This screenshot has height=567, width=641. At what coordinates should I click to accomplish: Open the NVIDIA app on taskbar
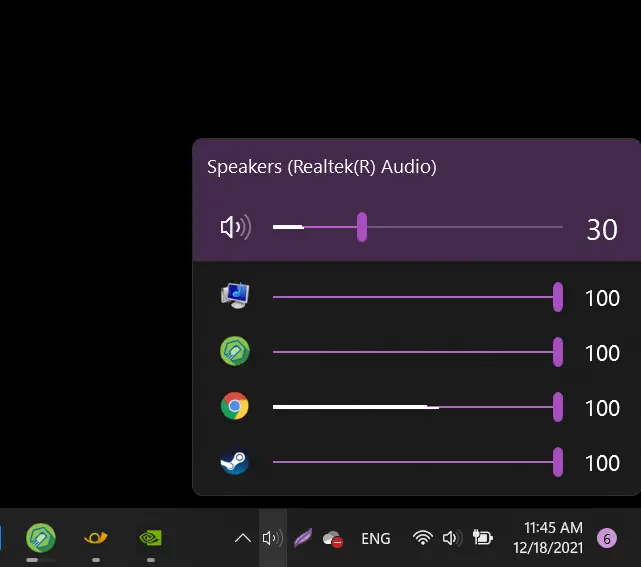pos(150,538)
